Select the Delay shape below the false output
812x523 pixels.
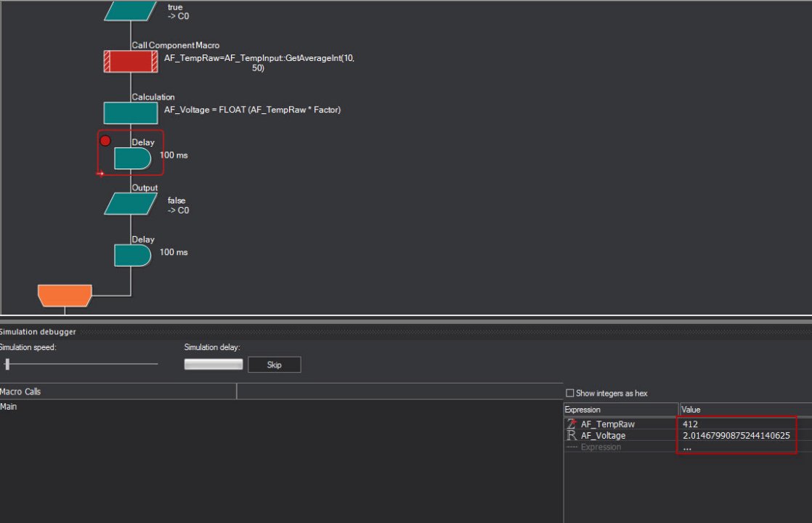click(133, 256)
